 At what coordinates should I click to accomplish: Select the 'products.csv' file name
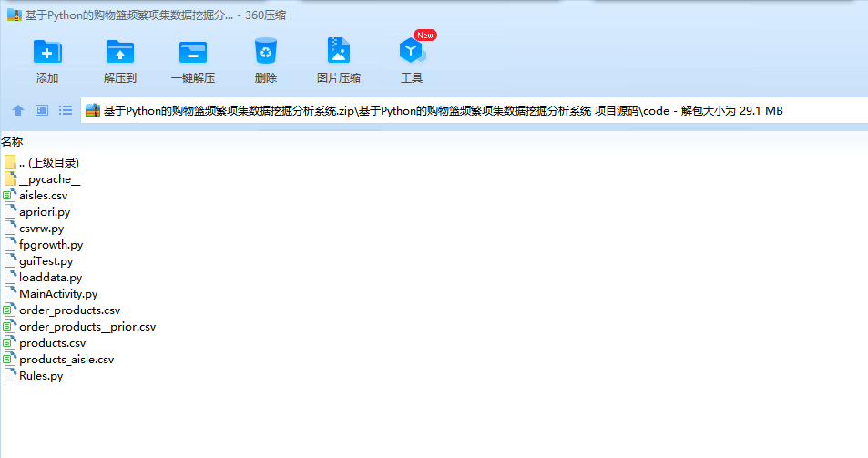click(x=53, y=343)
